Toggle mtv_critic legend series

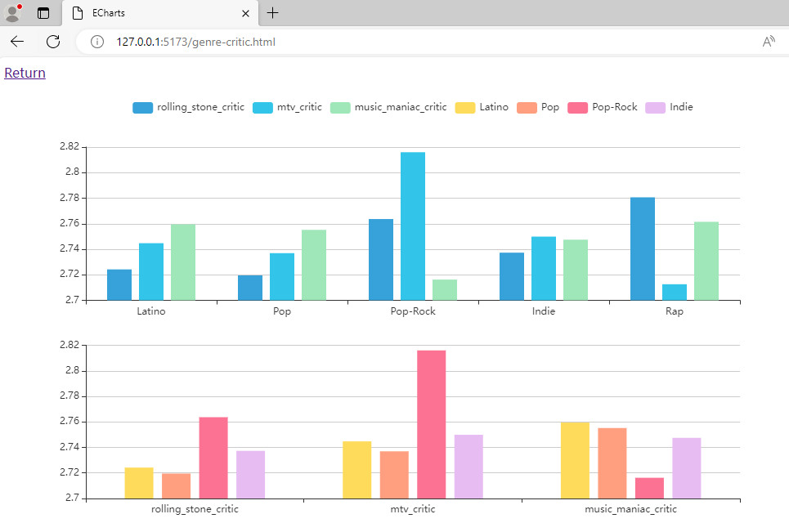[x=287, y=107]
